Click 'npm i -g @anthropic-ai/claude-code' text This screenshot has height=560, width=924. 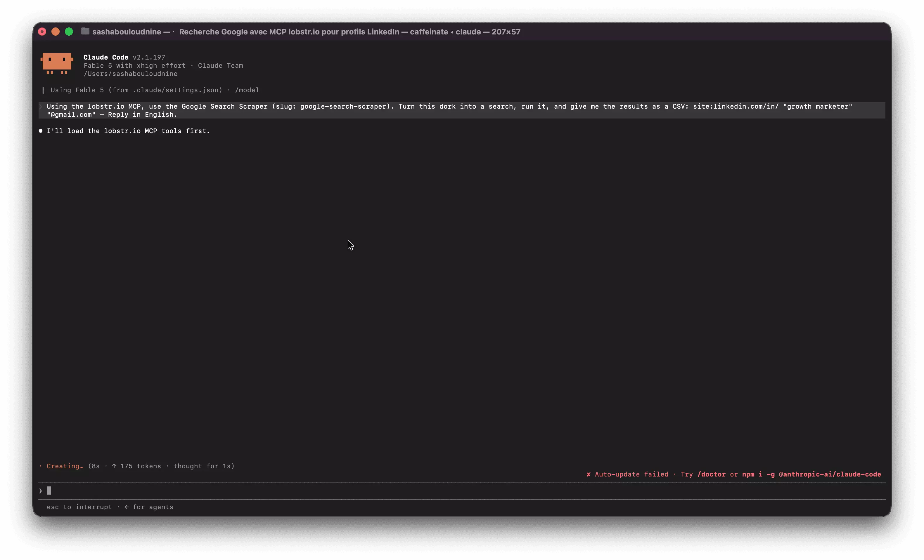811,474
